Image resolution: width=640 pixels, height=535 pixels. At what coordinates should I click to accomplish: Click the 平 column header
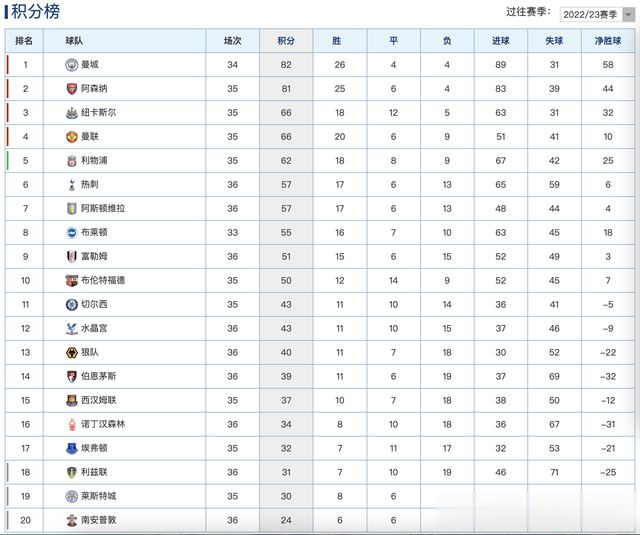click(393, 41)
